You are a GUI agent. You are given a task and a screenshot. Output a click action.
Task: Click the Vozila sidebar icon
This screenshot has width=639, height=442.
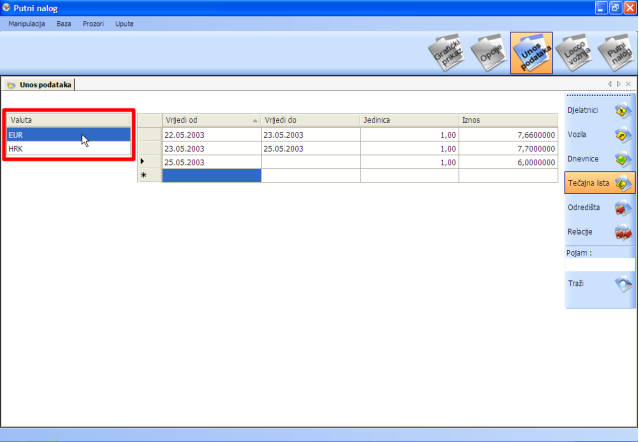pyautogui.click(x=623, y=135)
